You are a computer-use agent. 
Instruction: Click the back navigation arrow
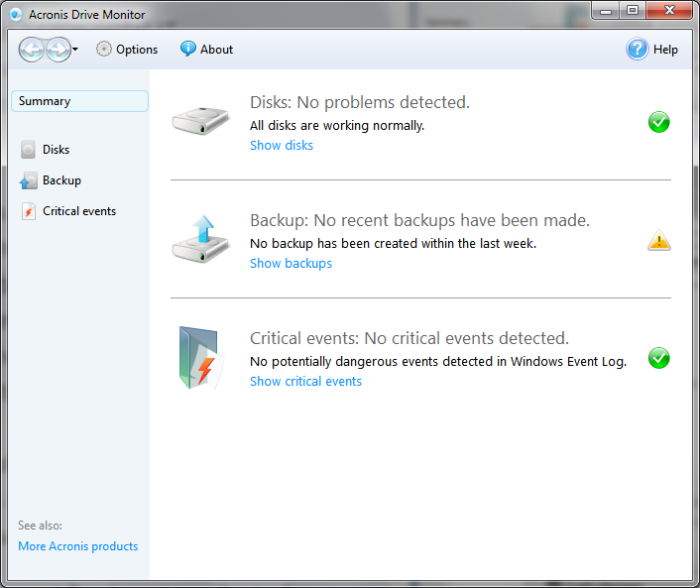pos(33,50)
